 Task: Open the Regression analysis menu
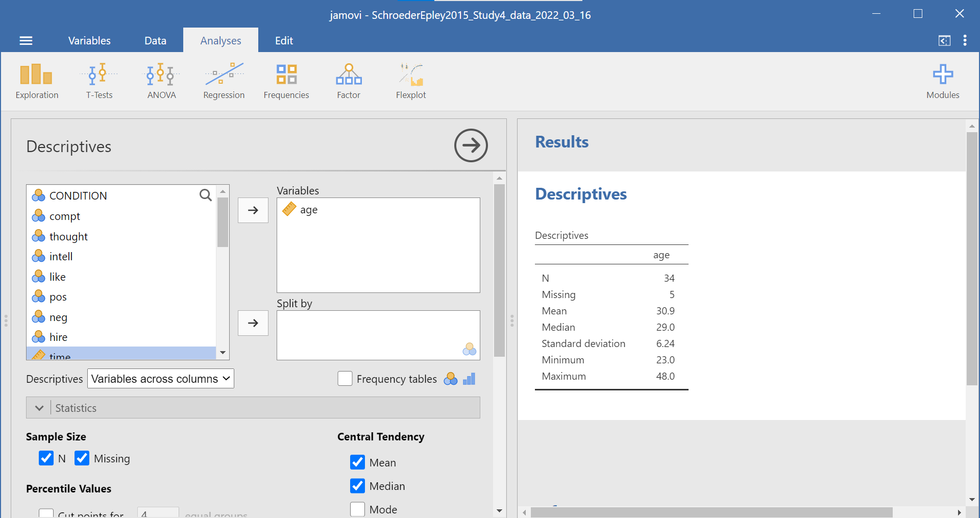pos(224,81)
